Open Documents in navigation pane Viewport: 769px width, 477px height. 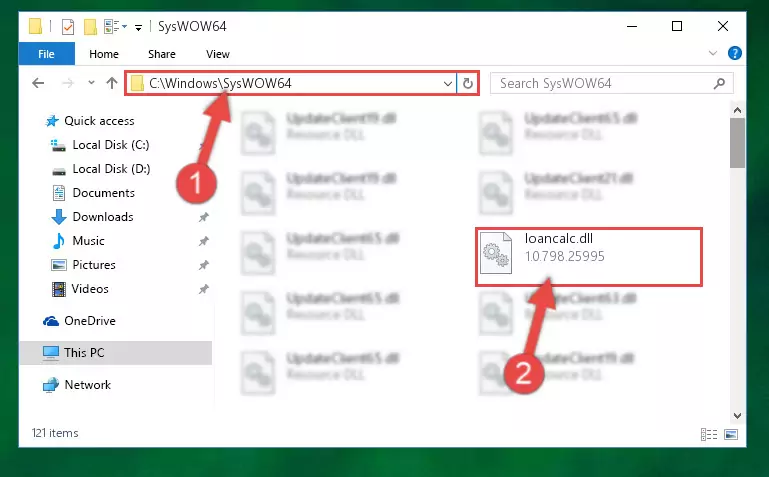click(x=103, y=193)
